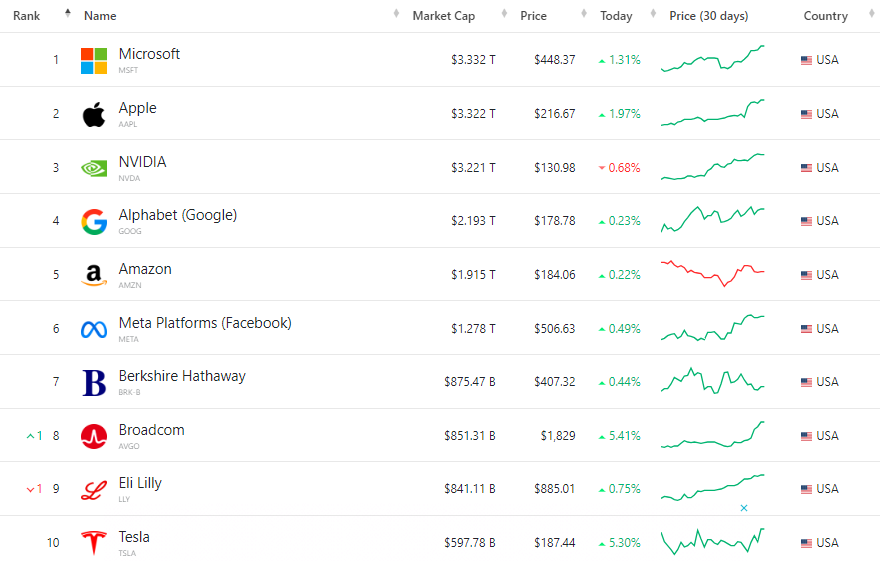
Task: Click the USA flag in Microsoft row
Action: click(806, 60)
